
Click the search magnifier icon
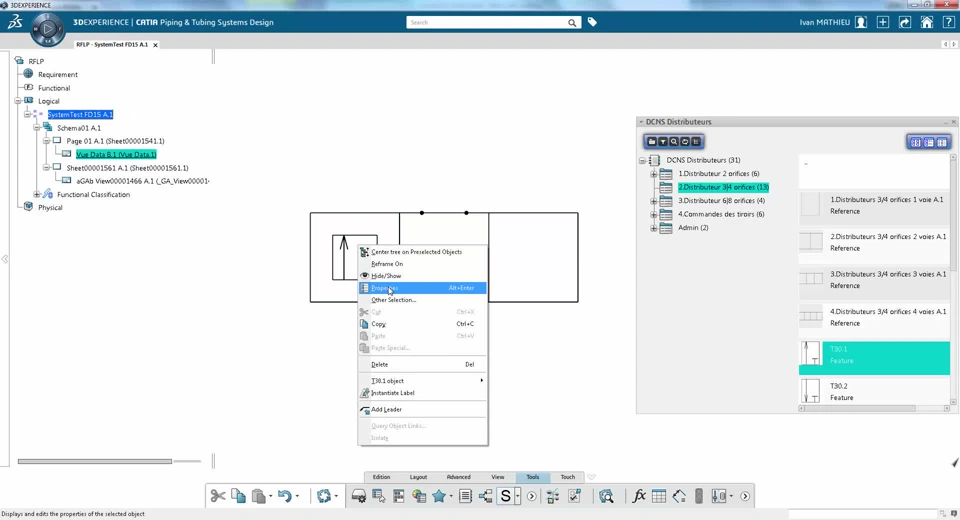(572, 23)
